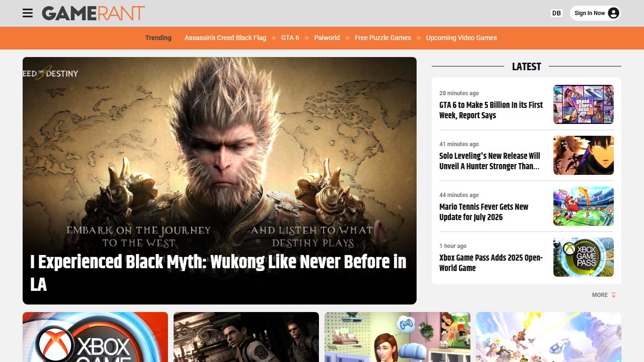Click the GTA 6 article thumbnail
Screen dimensions: 644x362
[584, 104]
